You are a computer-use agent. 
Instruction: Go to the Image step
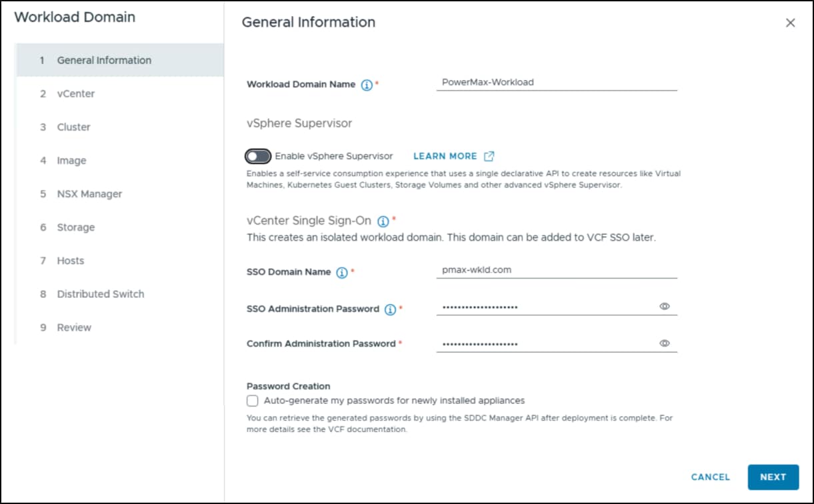point(120,161)
